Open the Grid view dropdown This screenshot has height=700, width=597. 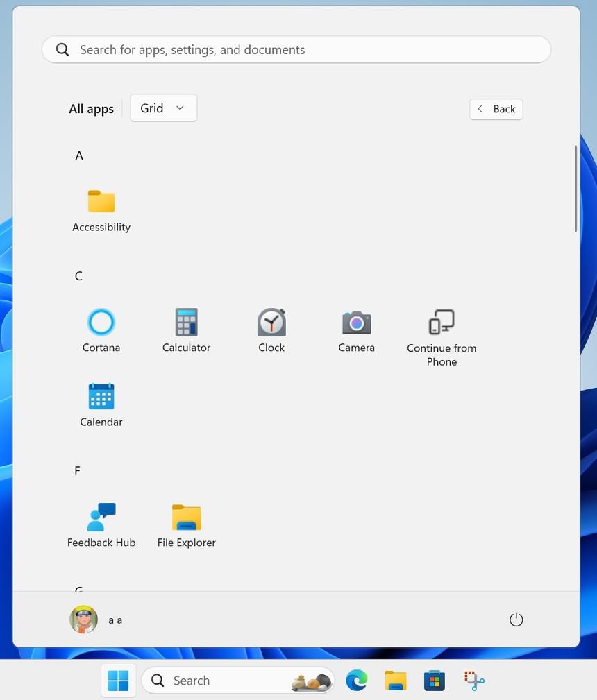(x=163, y=108)
